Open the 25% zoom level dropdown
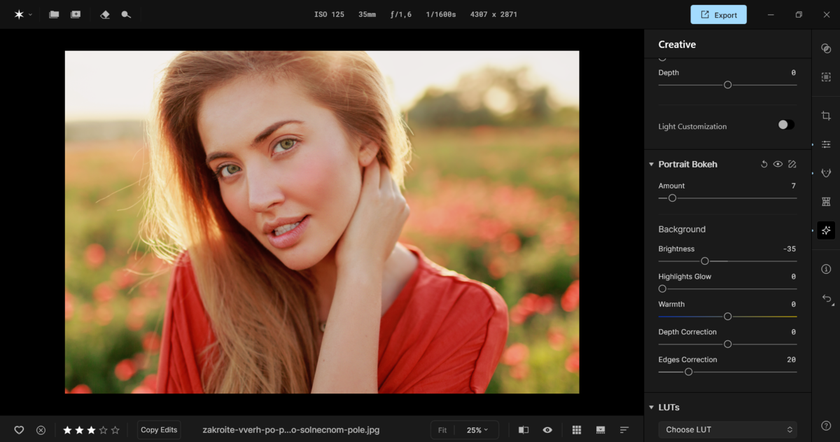The height and width of the screenshot is (442, 840). (x=477, y=430)
